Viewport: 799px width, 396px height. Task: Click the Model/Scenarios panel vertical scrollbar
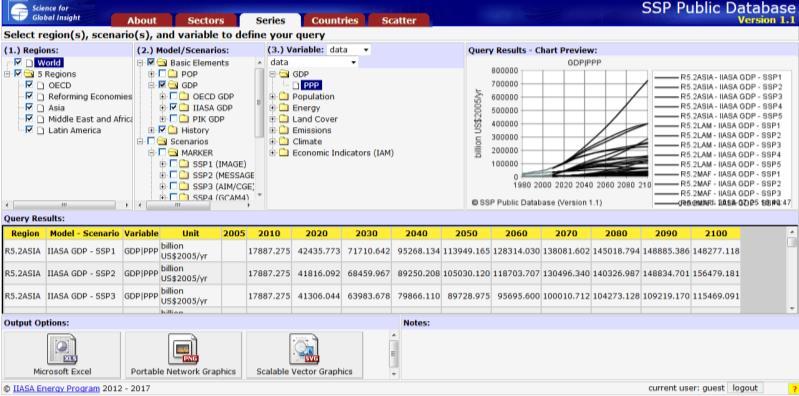coord(259,128)
